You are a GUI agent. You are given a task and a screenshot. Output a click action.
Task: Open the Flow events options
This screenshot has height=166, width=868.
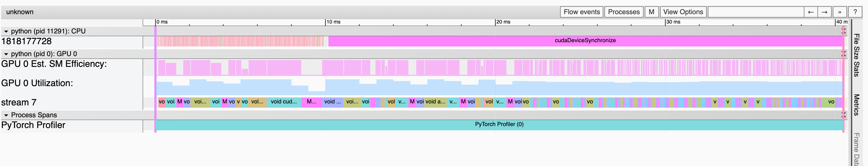(x=582, y=12)
